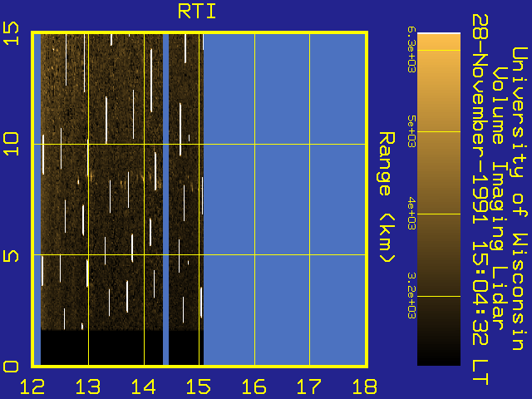Click the 3.2e+03 colorbar label

(x=411, y=297)
